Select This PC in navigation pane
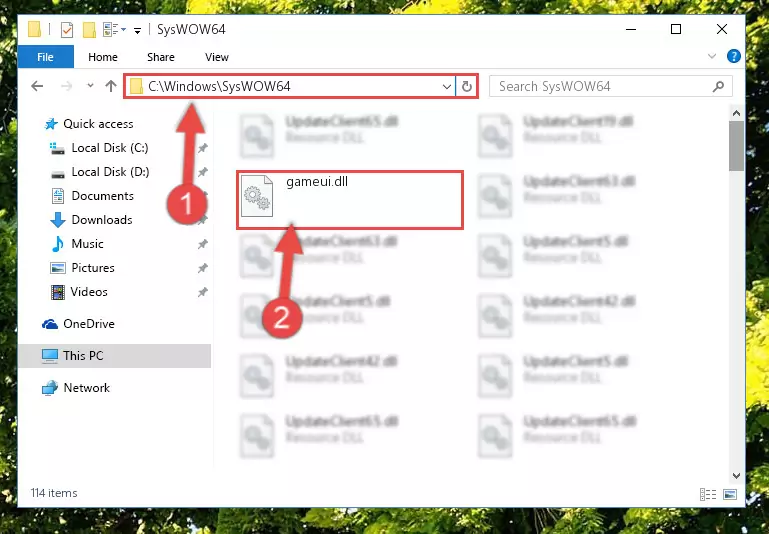Screen dimensions: 769x534 point(83,356)
